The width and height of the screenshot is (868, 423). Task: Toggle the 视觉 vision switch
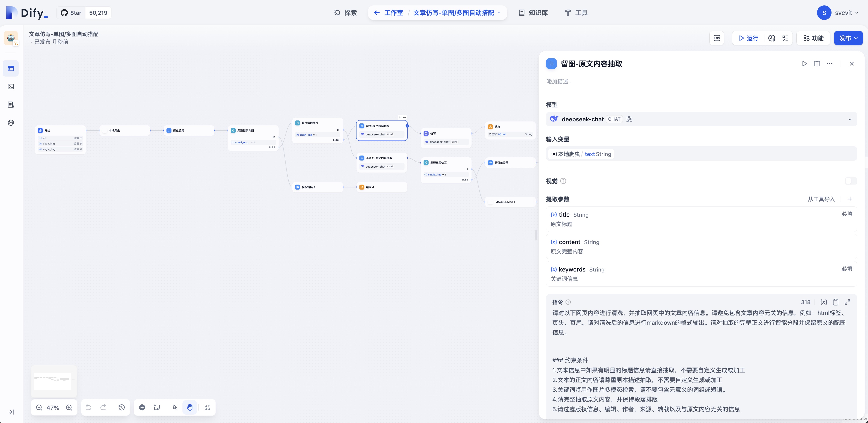coord(851,181)
